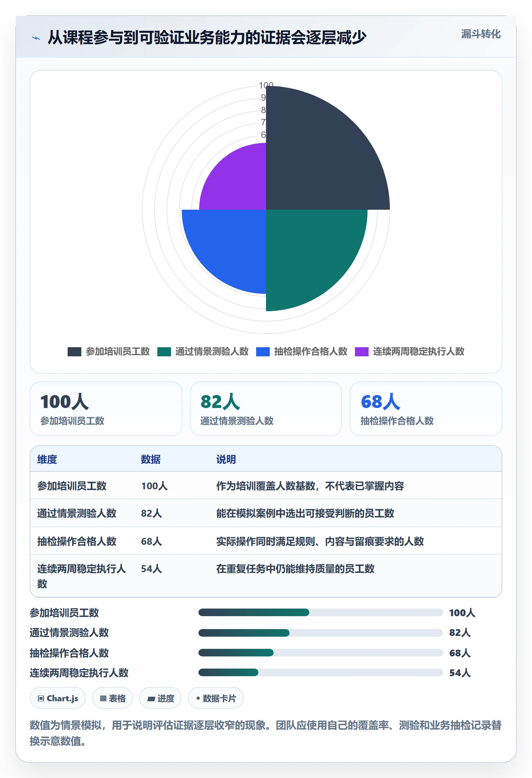This screenshot has width=532, height=778.
Task: Click description 作为培训覆盖人数基数，不代表已掌握内容
Action: [x=310, y=486]
